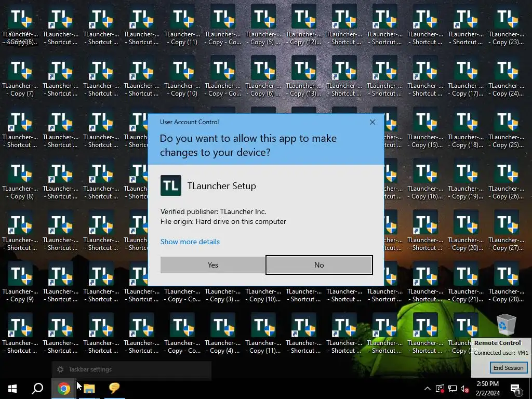
Task: Select TLauncher Copy (28) desktop icon
Action: [x=506, y=283]
